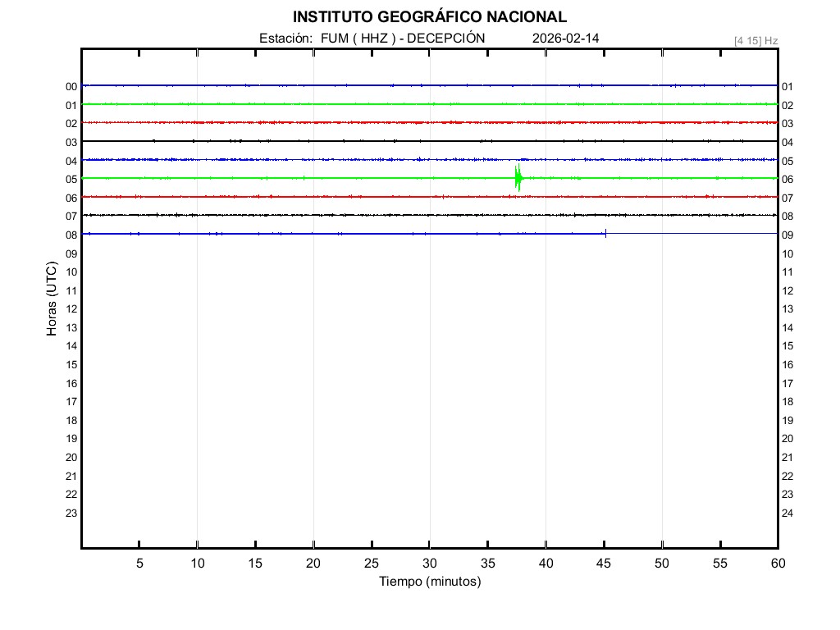Click the 45 minute tick label
840x630 pixels.
[x=605, y=564]
